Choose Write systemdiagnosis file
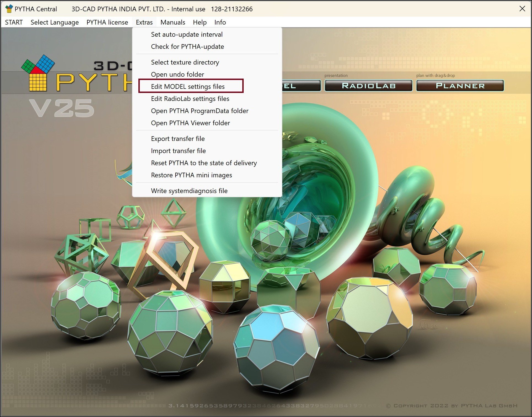This screenshot has width=532, height=417. coord(207,191)
